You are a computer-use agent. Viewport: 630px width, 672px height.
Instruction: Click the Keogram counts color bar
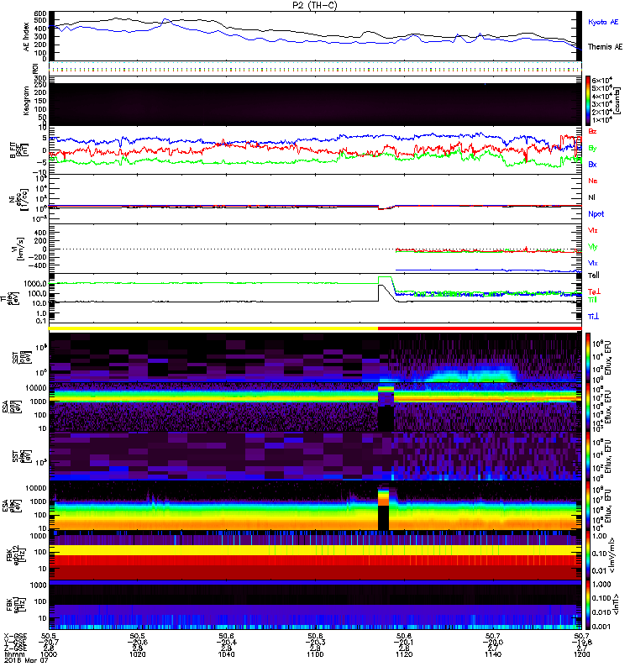pos(588,101)
